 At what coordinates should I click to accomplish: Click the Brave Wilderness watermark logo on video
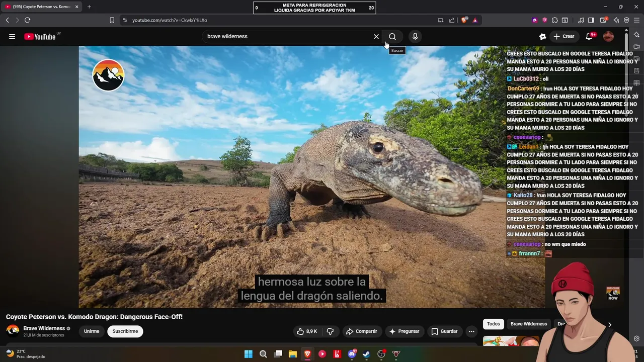pos(108,75)
